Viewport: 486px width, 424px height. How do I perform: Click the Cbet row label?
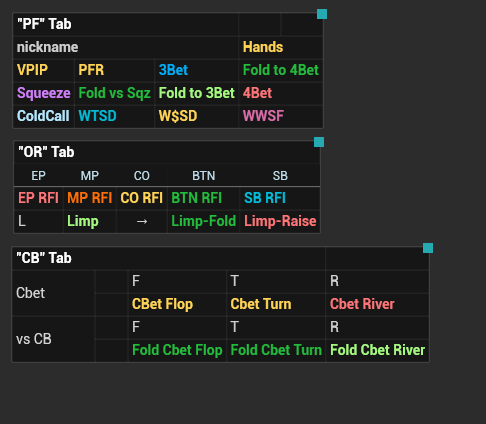(53, 293)
